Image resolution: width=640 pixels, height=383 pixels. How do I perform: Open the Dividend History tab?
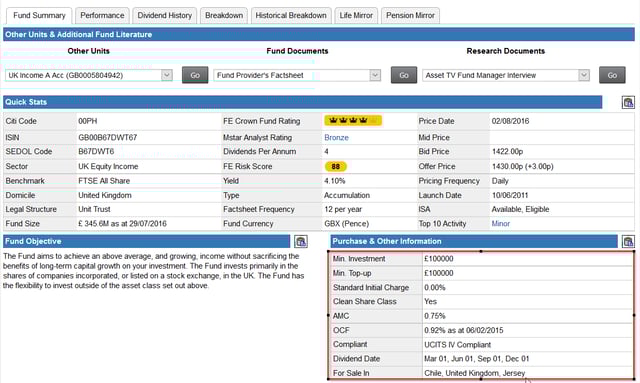pos(164,16)
